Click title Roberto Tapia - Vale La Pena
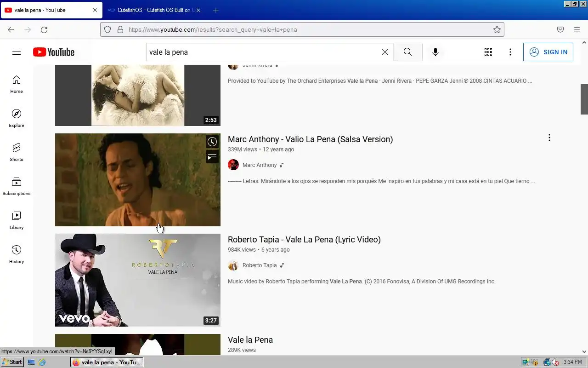The height and width of the screenshot is (368, 588). point(304,240)
